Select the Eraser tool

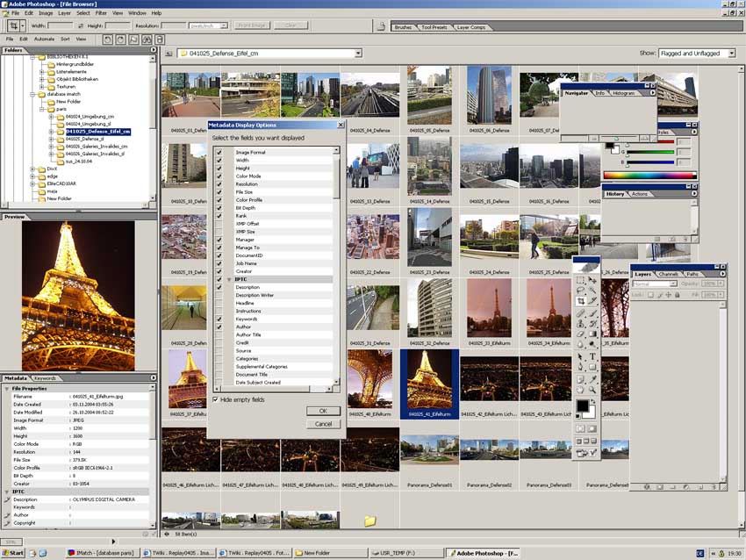580,334
